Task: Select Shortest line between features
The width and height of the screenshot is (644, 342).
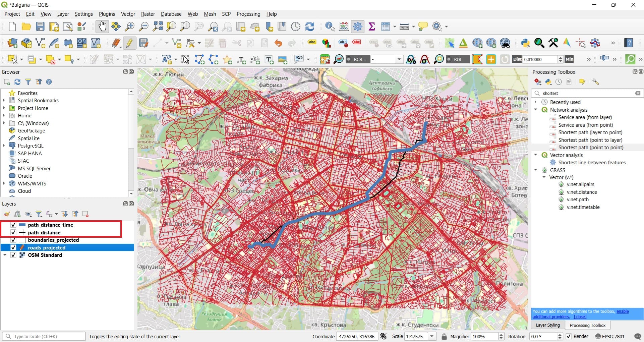Action: pyautogui.click(x=592, y=163)
